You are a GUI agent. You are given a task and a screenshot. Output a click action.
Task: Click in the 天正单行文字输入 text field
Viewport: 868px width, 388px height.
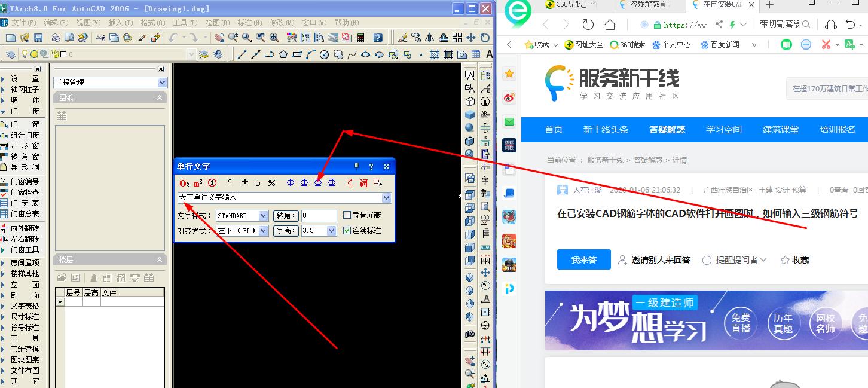coord(279,197)
